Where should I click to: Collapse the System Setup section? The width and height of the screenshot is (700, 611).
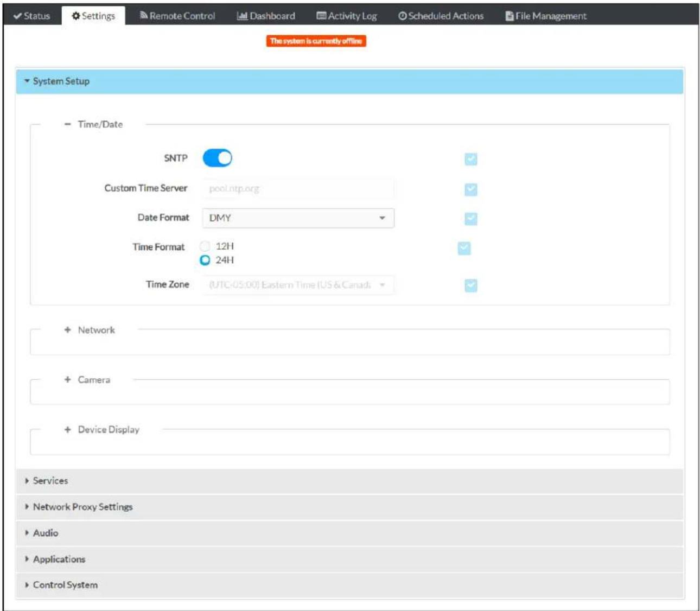(x=349, y=81)
